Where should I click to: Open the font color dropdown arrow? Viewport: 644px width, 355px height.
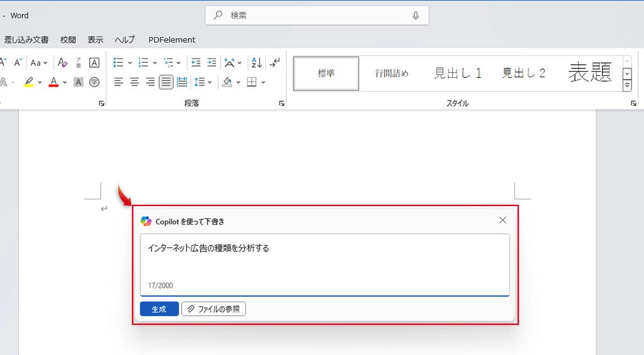65,82
